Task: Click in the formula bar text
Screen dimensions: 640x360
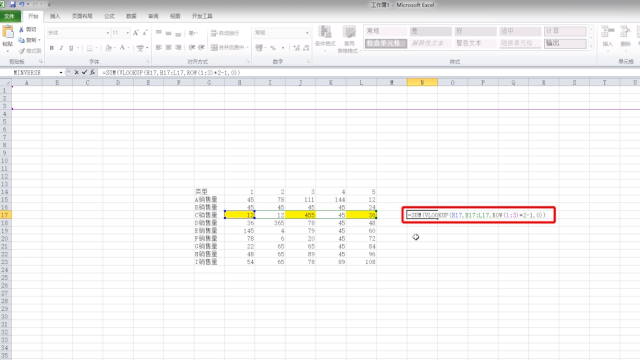Action: (171, 72)
